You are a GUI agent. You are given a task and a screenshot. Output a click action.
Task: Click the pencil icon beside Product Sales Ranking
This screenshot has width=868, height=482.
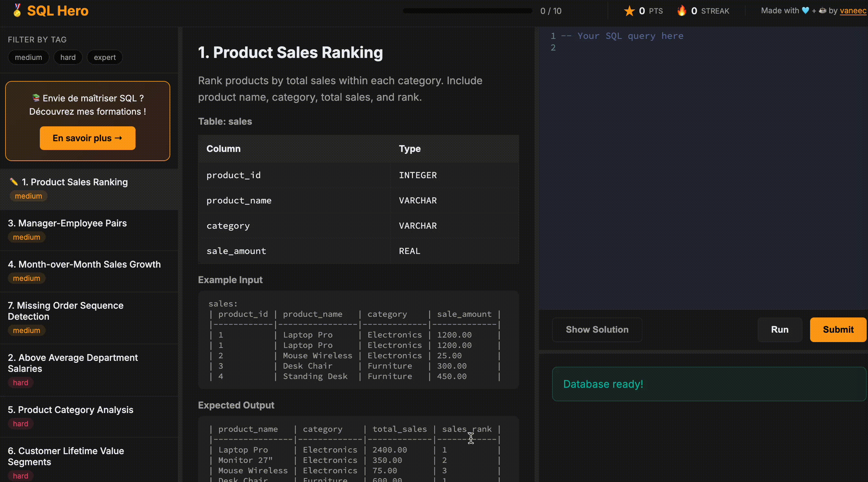point(14,182)
